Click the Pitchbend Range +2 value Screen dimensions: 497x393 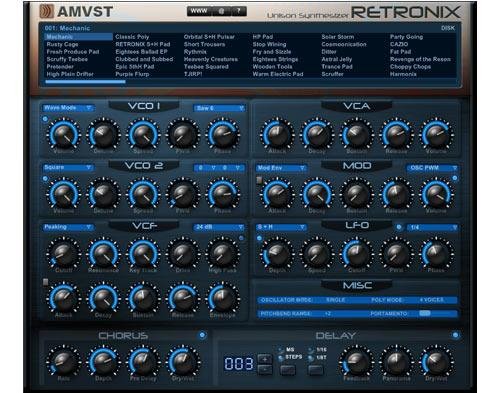[327, 314]
